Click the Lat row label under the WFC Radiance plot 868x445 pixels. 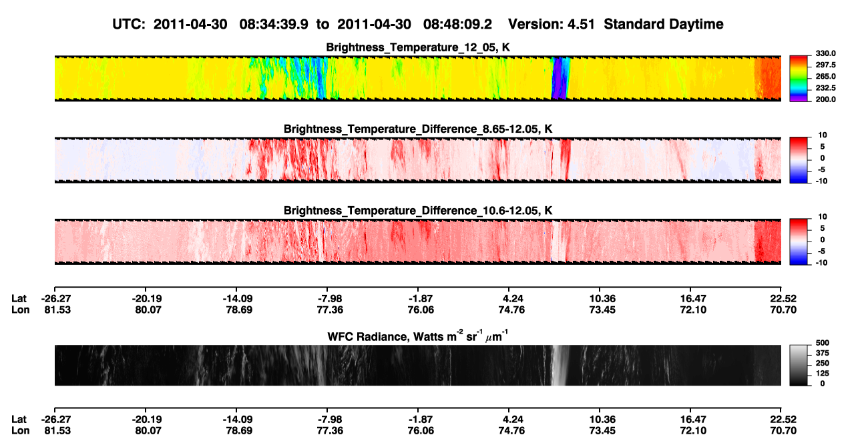(19, 420)
